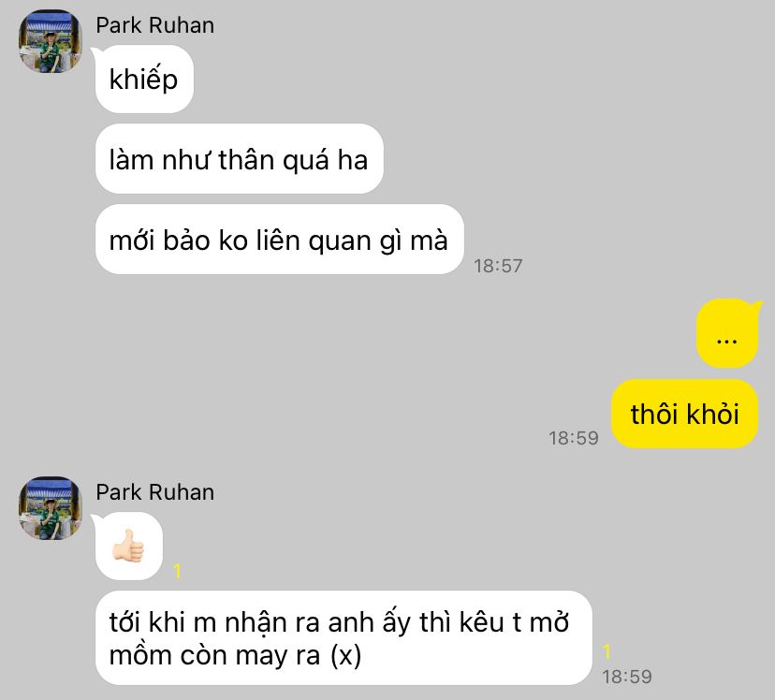Select the 'mới bảo ko liên quan gì mà' bubble
Screen dimensions: 775x700
(279, 239)
